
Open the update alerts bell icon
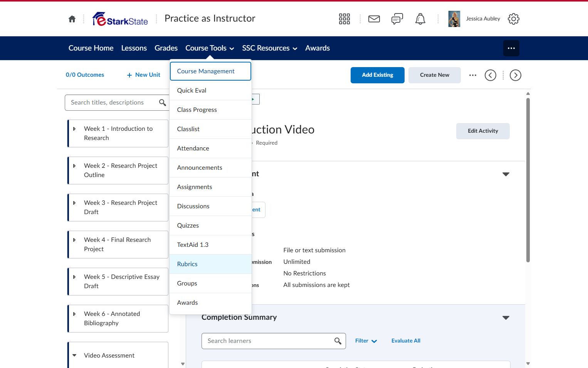click(x=420, y=19)
